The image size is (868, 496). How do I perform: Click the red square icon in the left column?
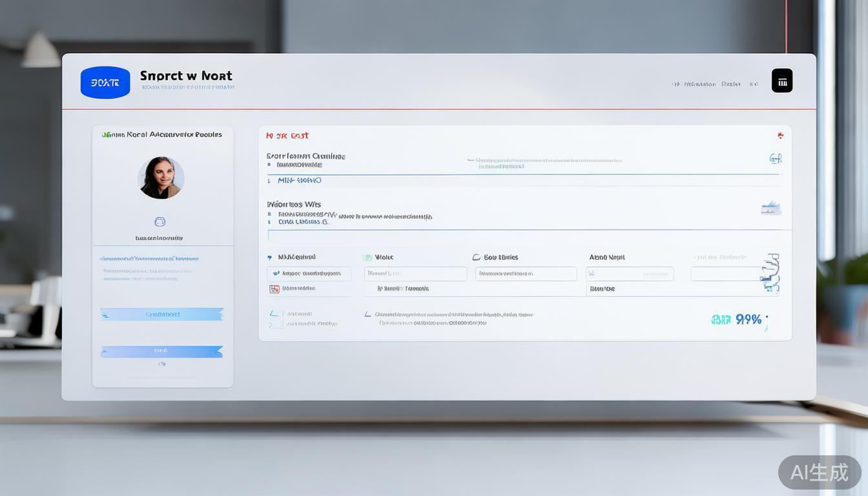click(274, 289)
